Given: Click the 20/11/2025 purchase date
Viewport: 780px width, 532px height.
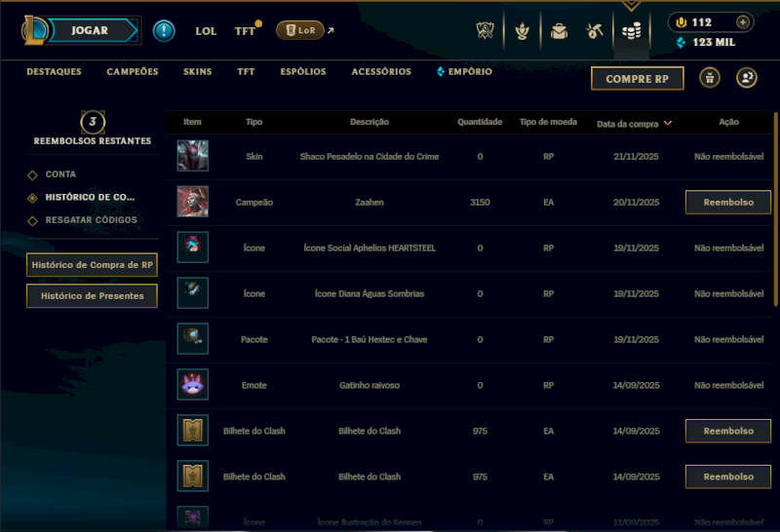Looking at the screenshot, I should [636, 203].
